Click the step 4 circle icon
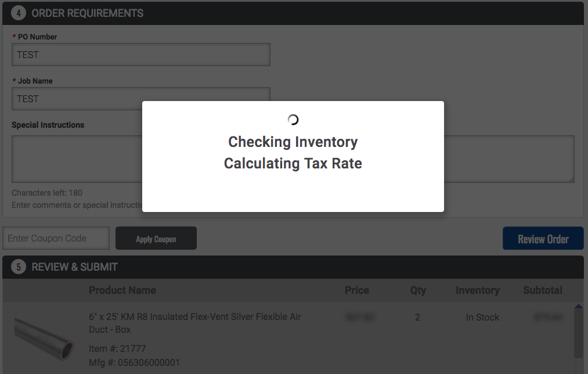This screenshot has height=374, width=588. point(19,13)
